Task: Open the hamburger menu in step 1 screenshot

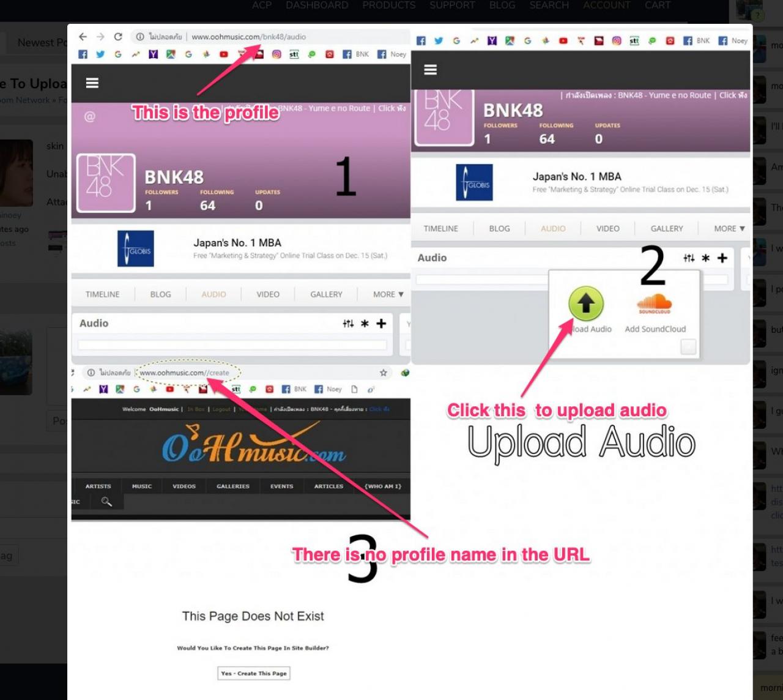Action: coord(92,83)
